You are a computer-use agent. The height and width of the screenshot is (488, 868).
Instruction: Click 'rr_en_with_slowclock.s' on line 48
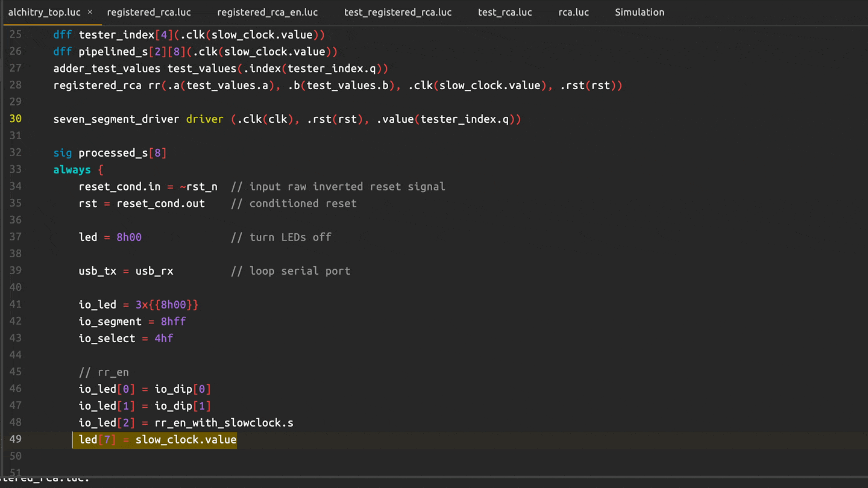click(x=224, y=423)
